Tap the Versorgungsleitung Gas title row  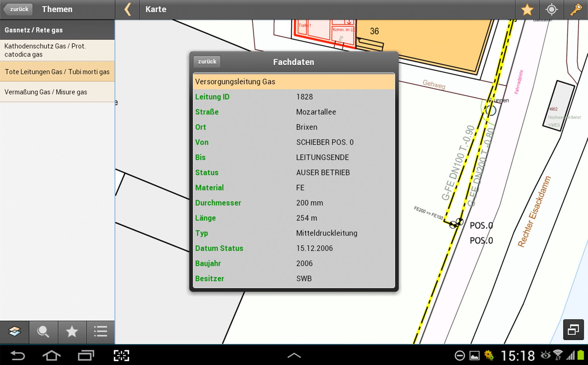click(x=293, y=82)
